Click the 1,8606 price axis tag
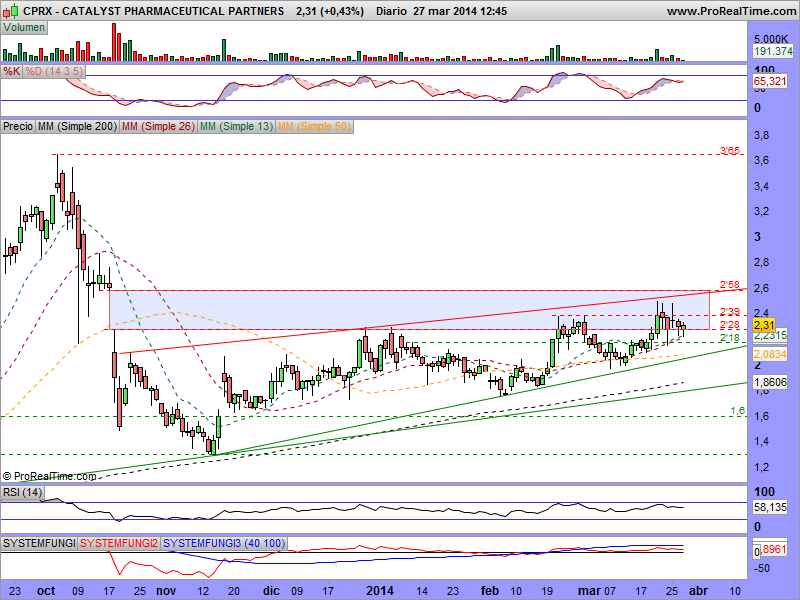The image size is (800, 600). point(768,383)
